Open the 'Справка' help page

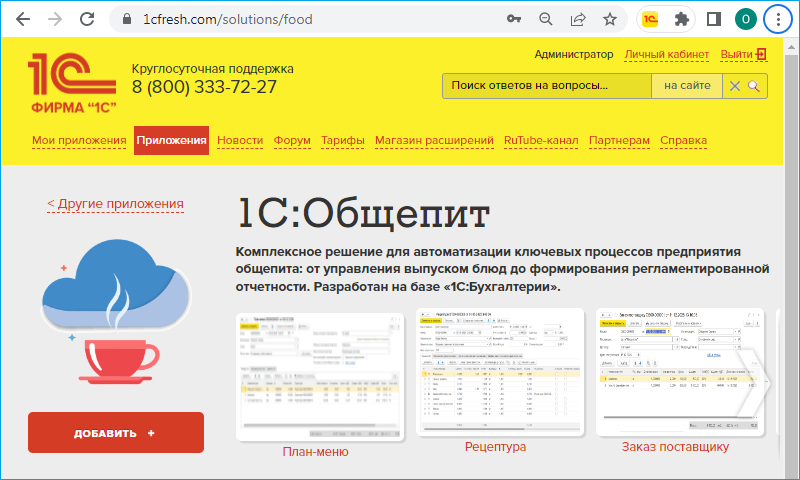tap(683, 140)
